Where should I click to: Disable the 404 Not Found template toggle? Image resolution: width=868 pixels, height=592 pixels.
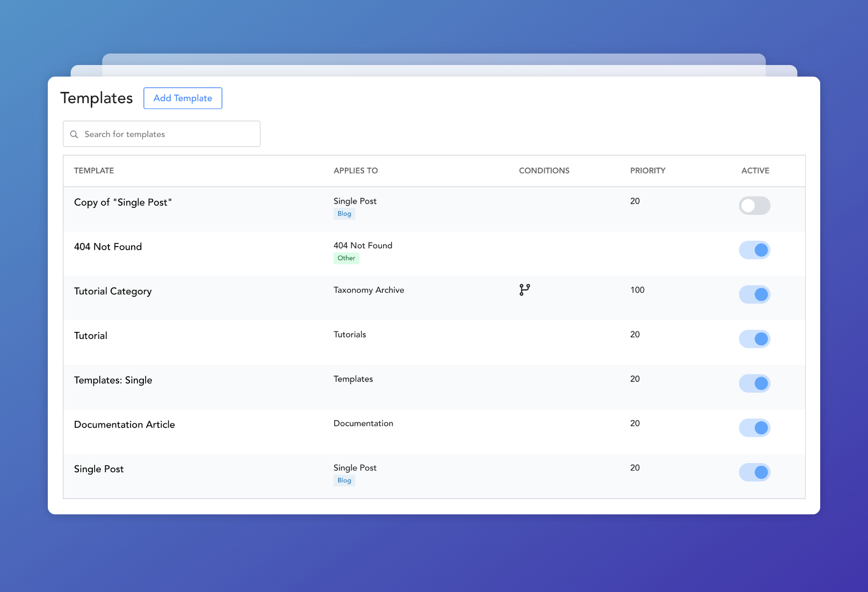tap(754, 250)
